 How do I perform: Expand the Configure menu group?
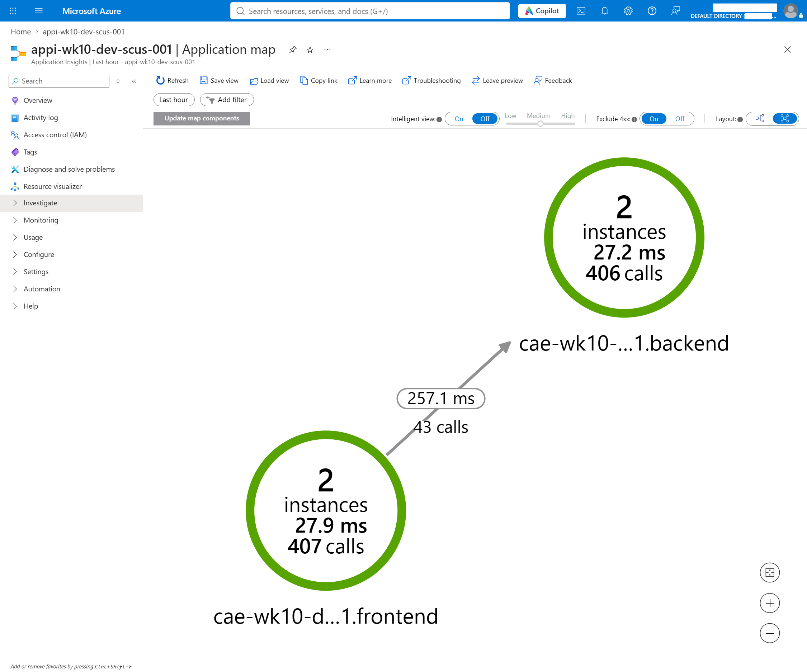coord(71,254)
